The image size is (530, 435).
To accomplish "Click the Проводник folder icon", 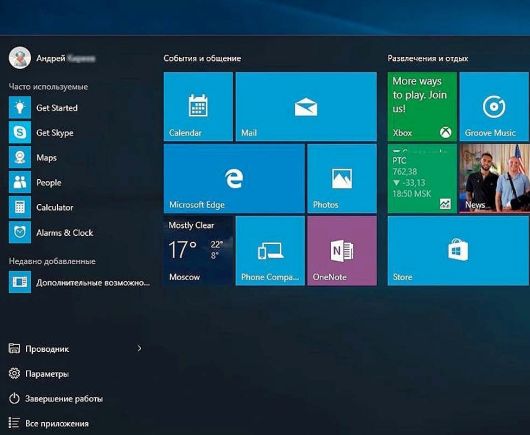I will pos(14,348).
